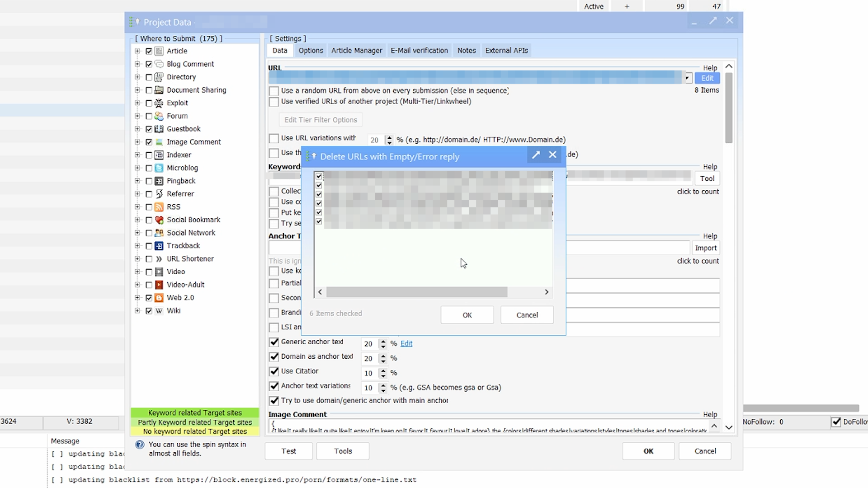
Task: Click Cancel to dismiss the dialog
Action: pos(526,314)
